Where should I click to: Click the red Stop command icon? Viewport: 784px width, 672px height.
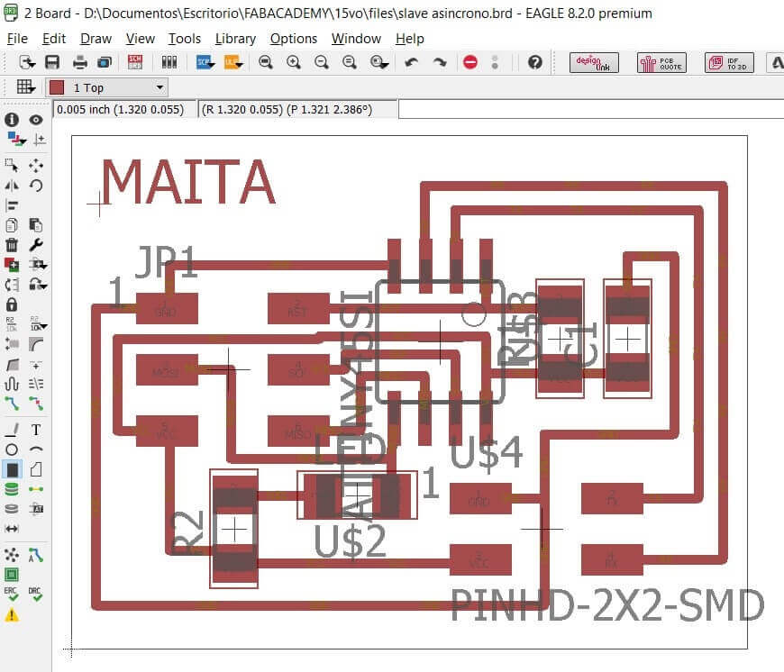pyautogui.click(x=470, y=62)
